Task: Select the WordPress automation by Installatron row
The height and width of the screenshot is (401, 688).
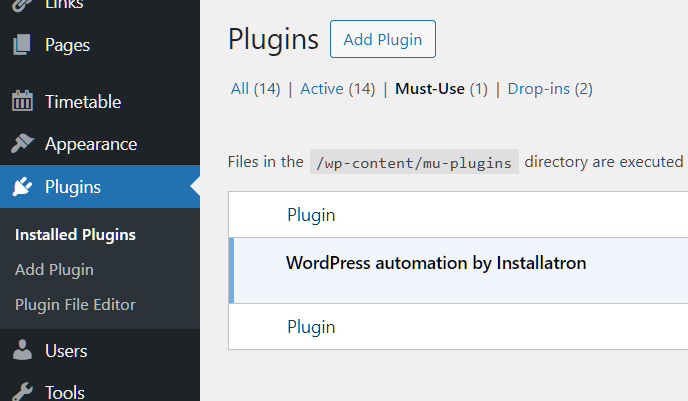Action: [436, 264]
